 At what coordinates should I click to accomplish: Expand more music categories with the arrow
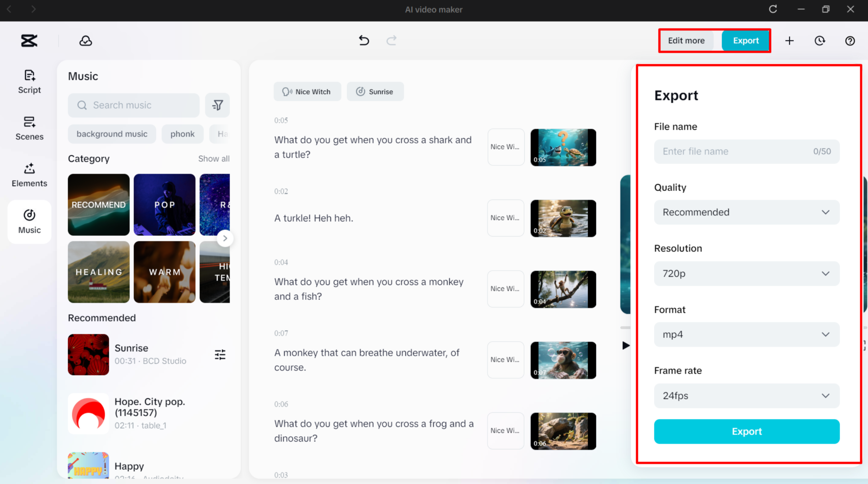[225, 238]
